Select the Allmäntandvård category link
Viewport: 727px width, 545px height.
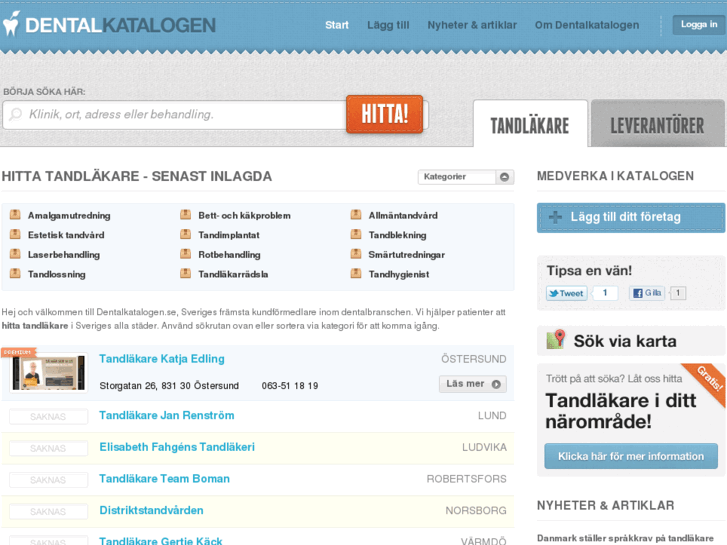click(403, 215)
